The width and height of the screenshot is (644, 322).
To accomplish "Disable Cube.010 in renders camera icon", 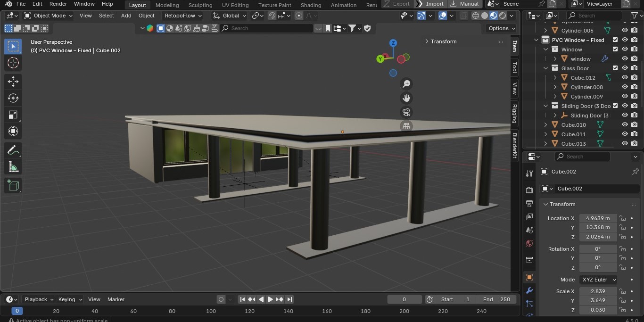I will pos(634,125).
